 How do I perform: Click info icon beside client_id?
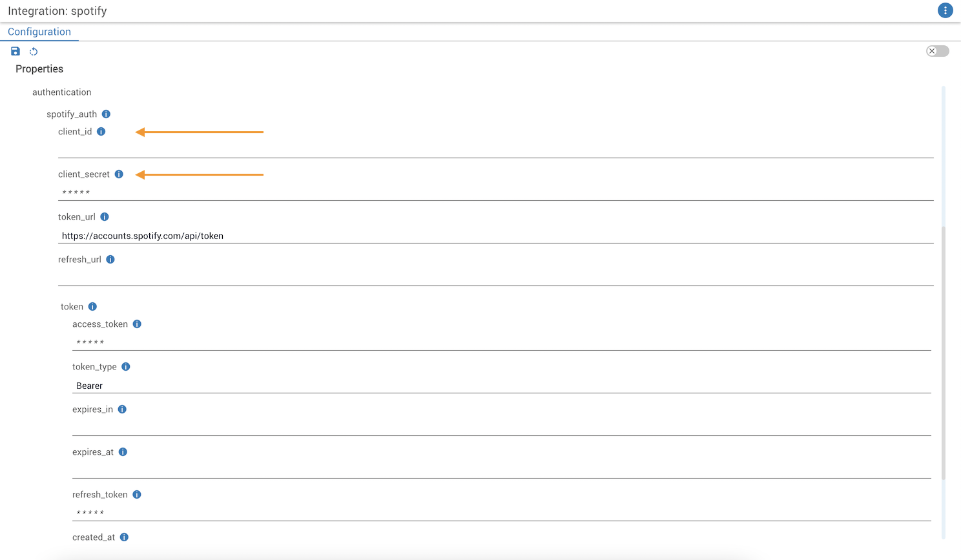point(101,132)
